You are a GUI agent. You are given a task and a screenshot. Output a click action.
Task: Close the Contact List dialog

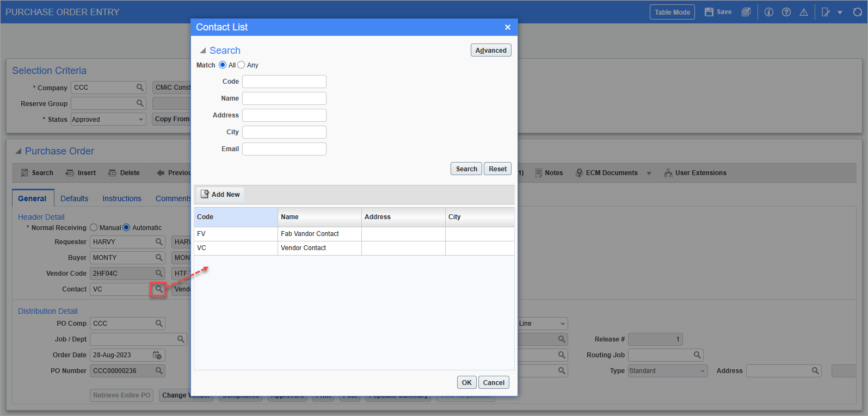(507, 27)
